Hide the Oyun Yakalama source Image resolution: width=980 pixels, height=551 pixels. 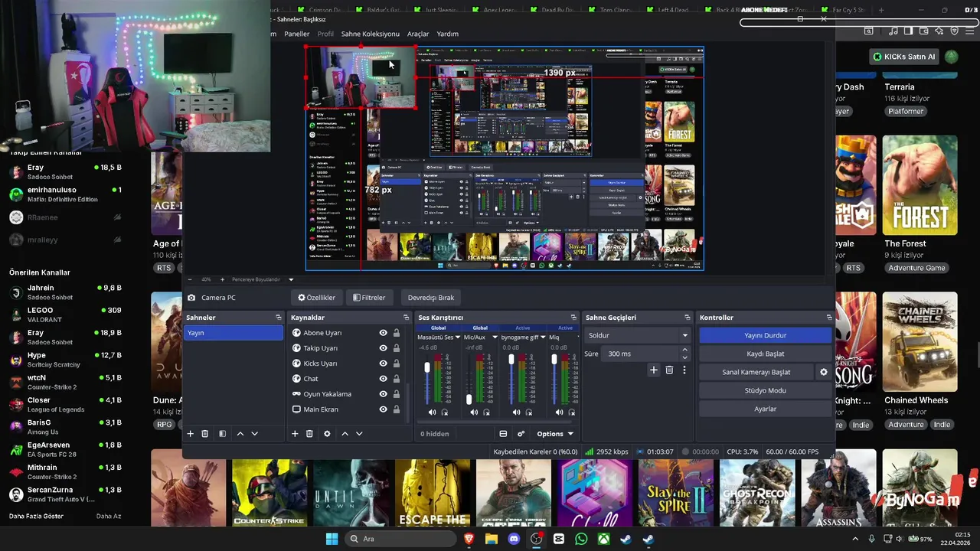(x=383, y=394)
